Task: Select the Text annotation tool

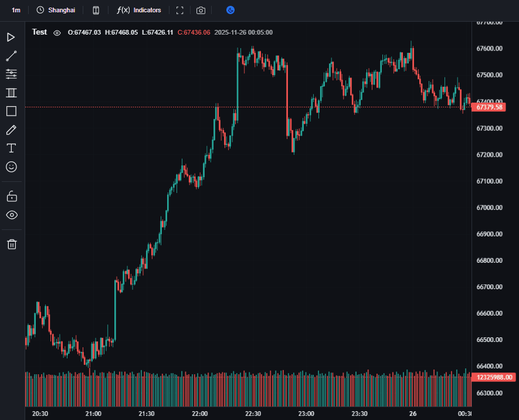Action: click(x=11, y=148)
